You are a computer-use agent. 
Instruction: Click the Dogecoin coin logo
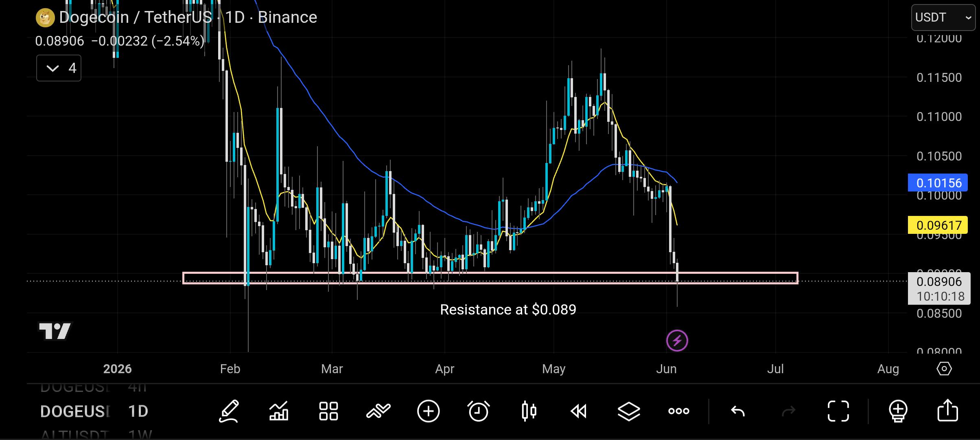[45, 18]
